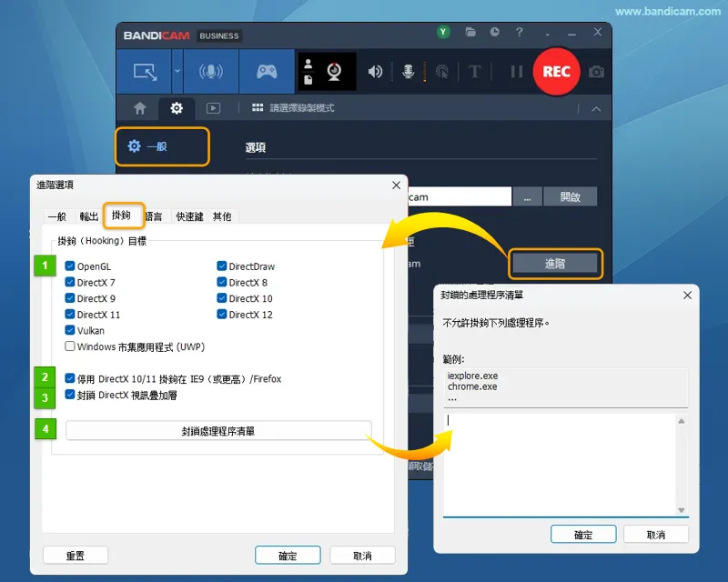Viewport: 728px width, 582px height.
Task: Switch to 輸出 tab in 進階選項
Action: pos(89,216)
